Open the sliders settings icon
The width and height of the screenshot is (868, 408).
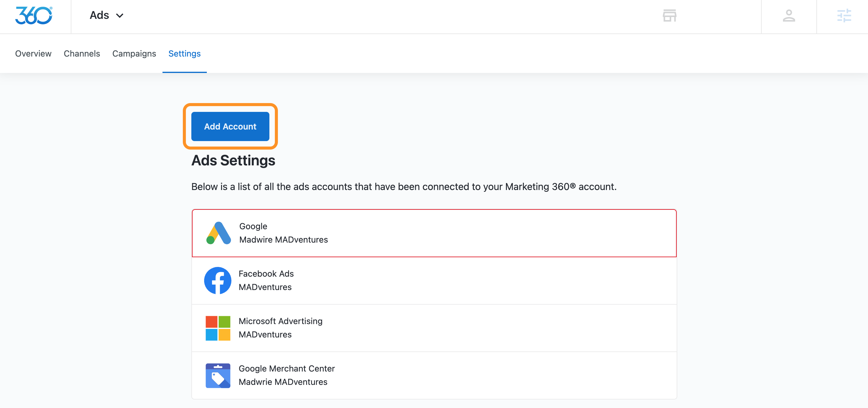[x=844, y=16]
